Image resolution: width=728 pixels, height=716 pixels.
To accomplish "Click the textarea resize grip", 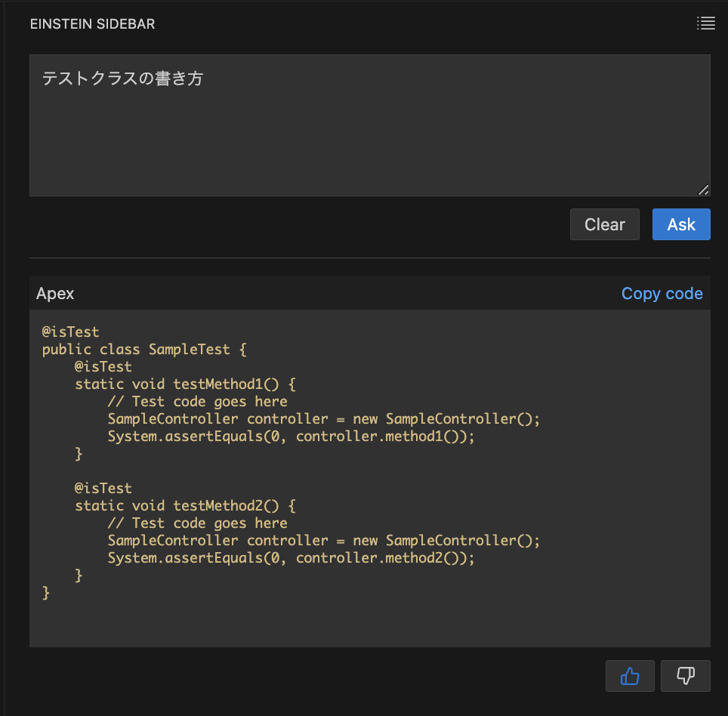I will point(704,189).
